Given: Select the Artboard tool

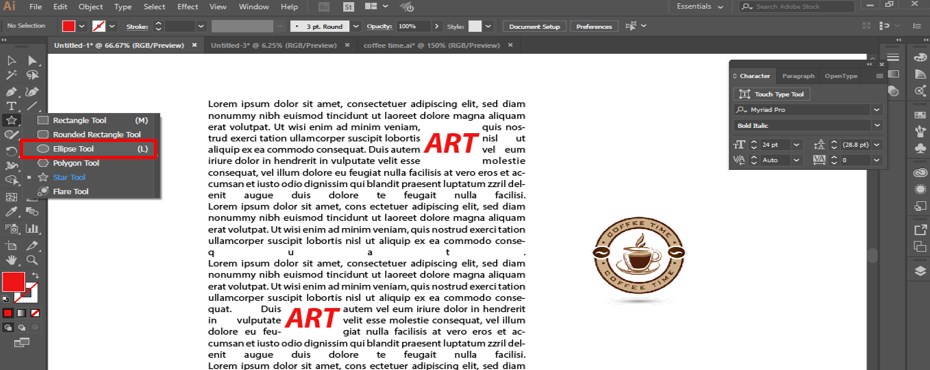Looking at the screenshot, I should (x=11, y=245).
